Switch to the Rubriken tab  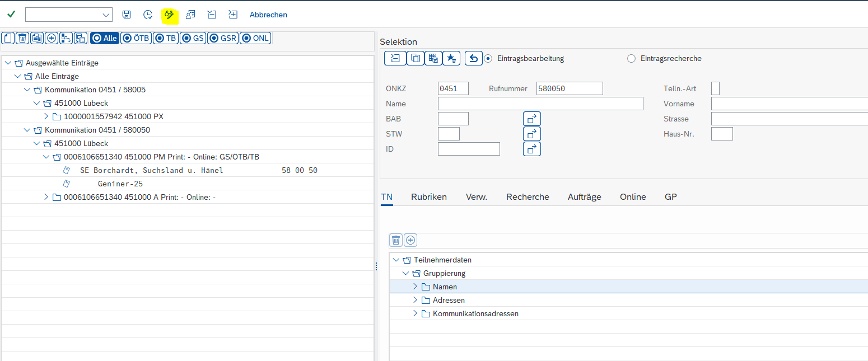point(429,196)
